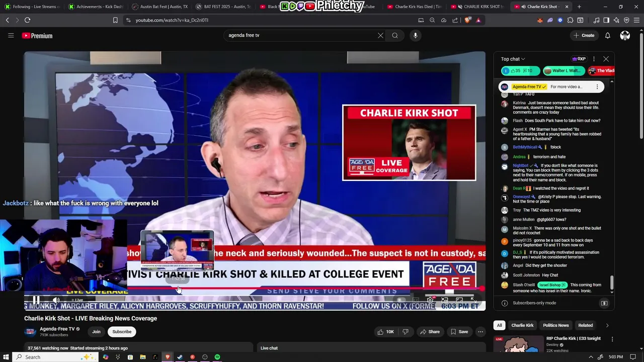
Task: Expand the Top chat dropdown
Action: [513, 59]
